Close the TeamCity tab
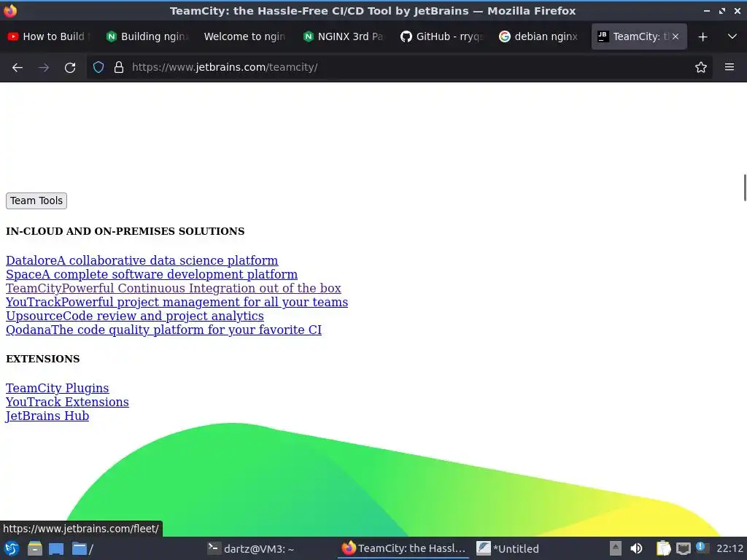This screenshot has width=747, height=560. tap(675, 36)
